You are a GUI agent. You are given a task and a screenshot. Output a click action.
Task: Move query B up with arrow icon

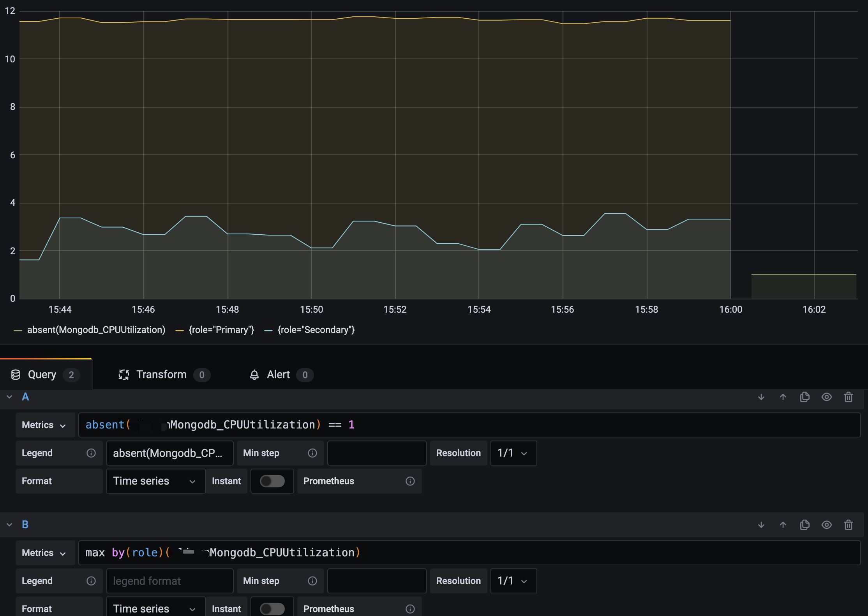coord(783,525)
